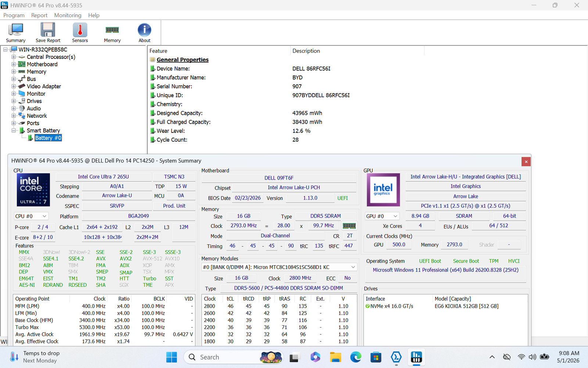Open the memory module BANK 0/DIMM A dropdown
The height and width of the screenshot is (368, 588).
(279, 267)
